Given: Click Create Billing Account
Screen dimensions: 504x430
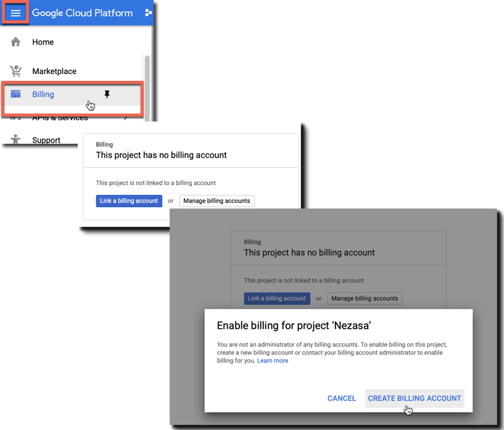Looking at the screenshot, I should tap(415, 399).
